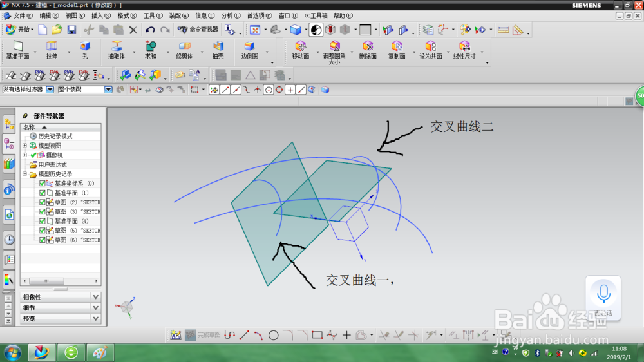Open the 视图 menu

75,15
